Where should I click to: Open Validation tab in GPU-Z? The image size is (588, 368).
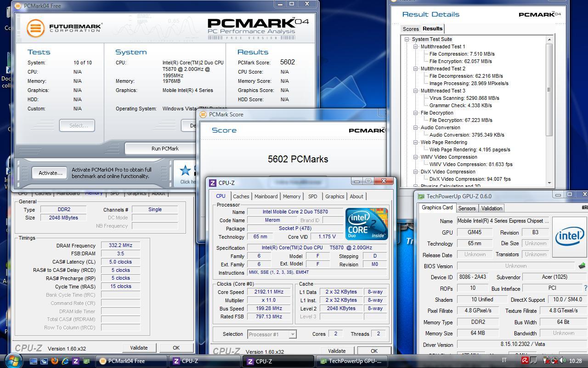click(492, 208)
